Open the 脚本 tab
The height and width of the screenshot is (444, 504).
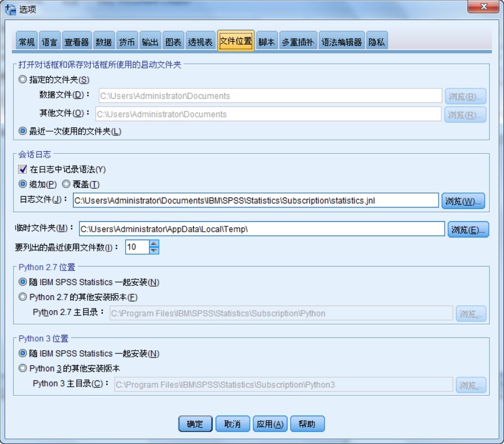point(266,41)
